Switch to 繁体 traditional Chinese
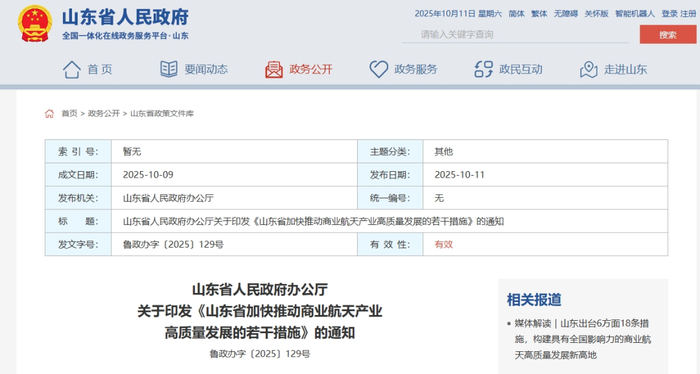The width and height of the screenshot is (700, 374). pos(539,14)
